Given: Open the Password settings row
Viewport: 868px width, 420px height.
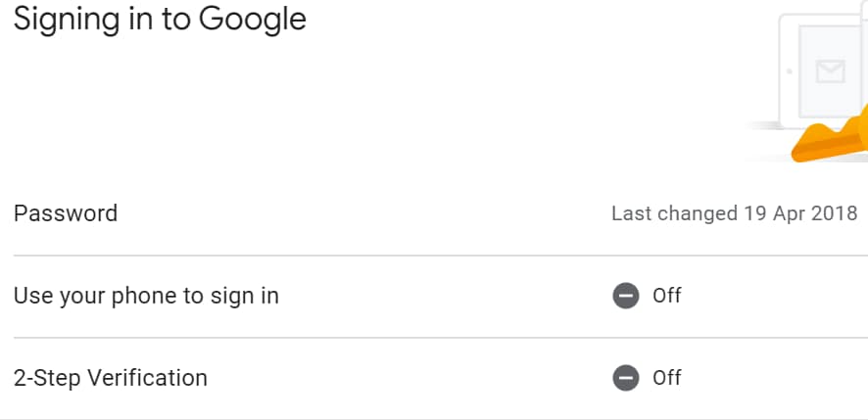Looking at the screenshot, I should pos(434,213).
